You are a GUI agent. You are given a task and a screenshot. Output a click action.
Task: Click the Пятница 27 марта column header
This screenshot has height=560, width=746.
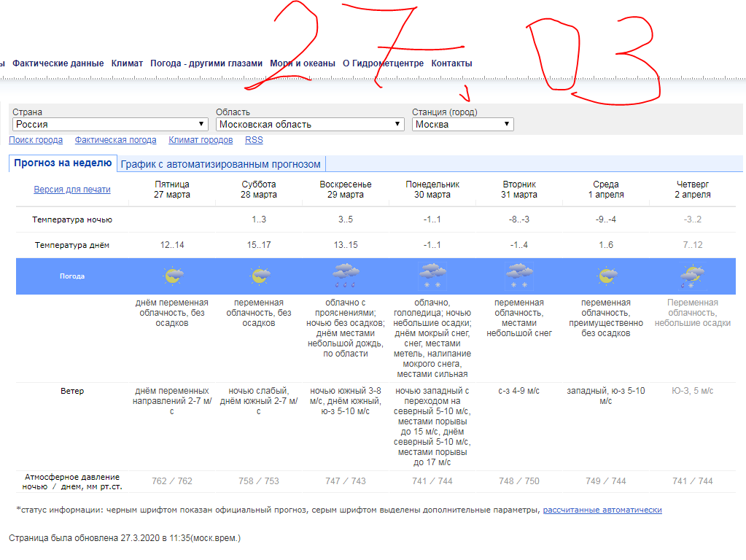[x=172, y=190]
